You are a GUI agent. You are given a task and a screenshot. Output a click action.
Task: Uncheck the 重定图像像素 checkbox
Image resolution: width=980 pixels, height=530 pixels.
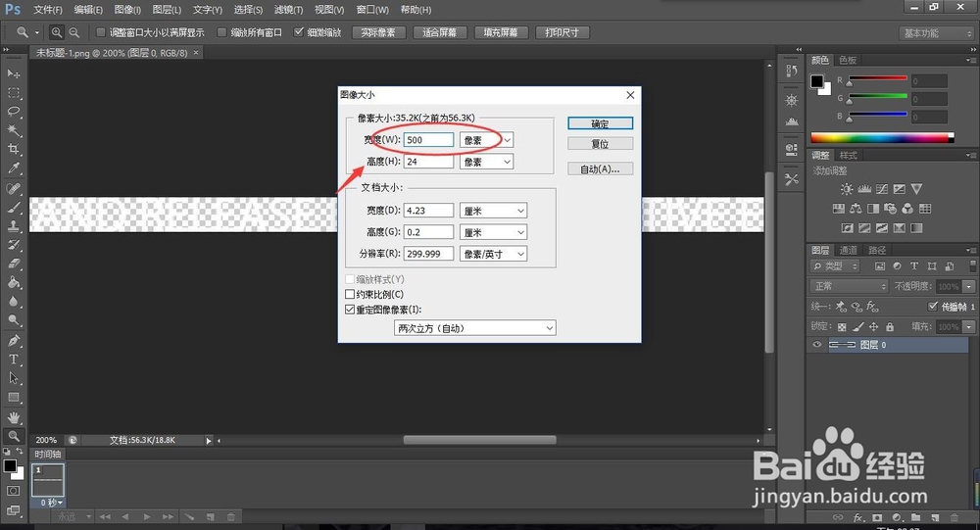[x=350, y=310]
